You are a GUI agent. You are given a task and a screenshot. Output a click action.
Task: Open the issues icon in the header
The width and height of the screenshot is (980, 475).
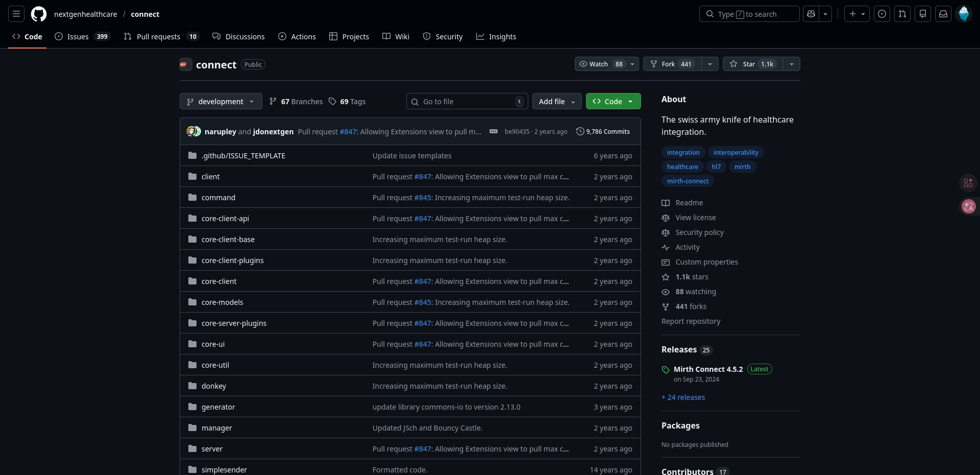882,14
